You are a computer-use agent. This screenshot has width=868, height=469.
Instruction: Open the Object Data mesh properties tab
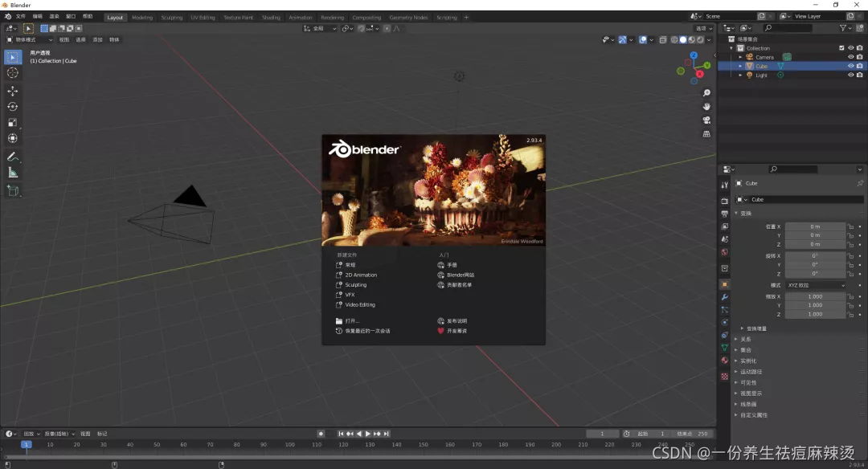pyautogui.click(x=725, y=347)
